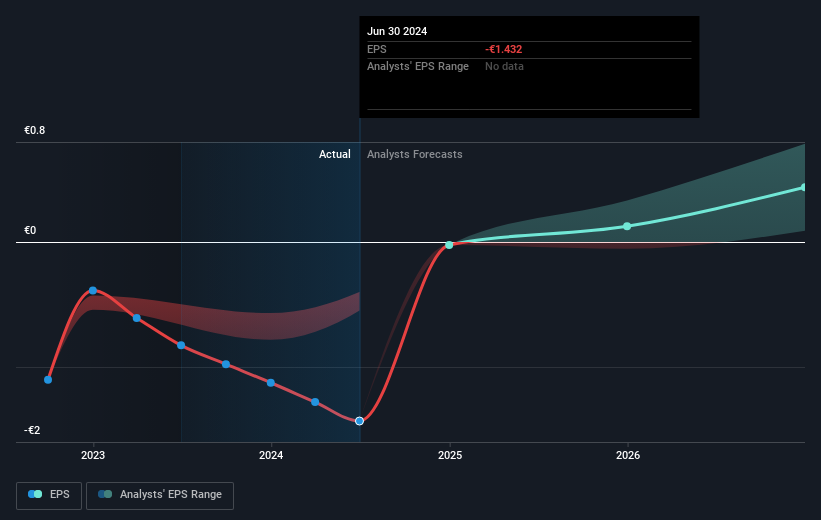Screen dimensions: 821x520
Task: Click the Actual section label
Action: pos(335,154)
